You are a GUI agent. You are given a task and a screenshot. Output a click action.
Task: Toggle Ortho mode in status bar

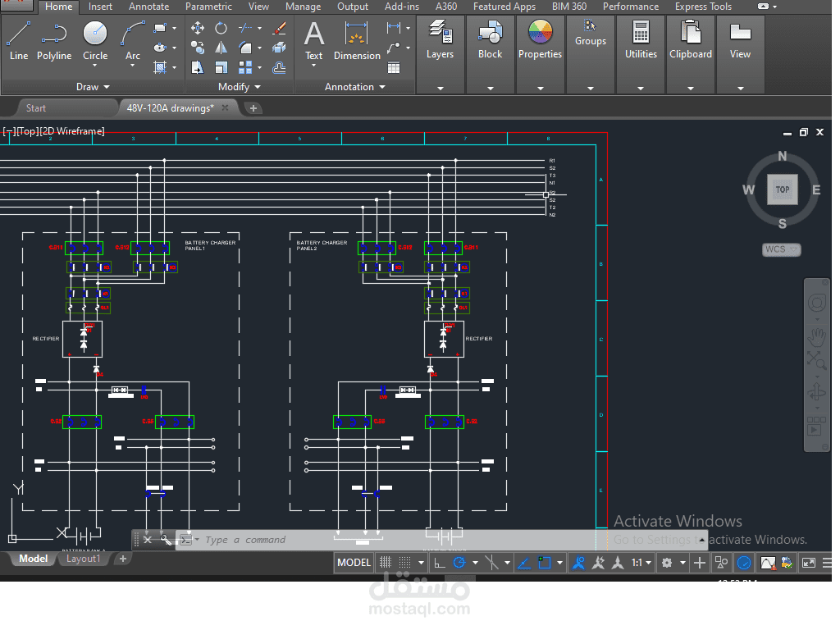pyautogui.click(x=440, y=563)
